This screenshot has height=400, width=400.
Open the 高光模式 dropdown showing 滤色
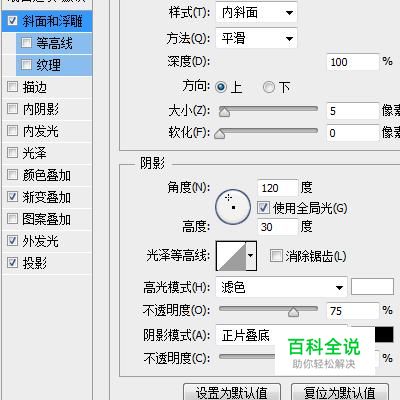coord(282,287)
